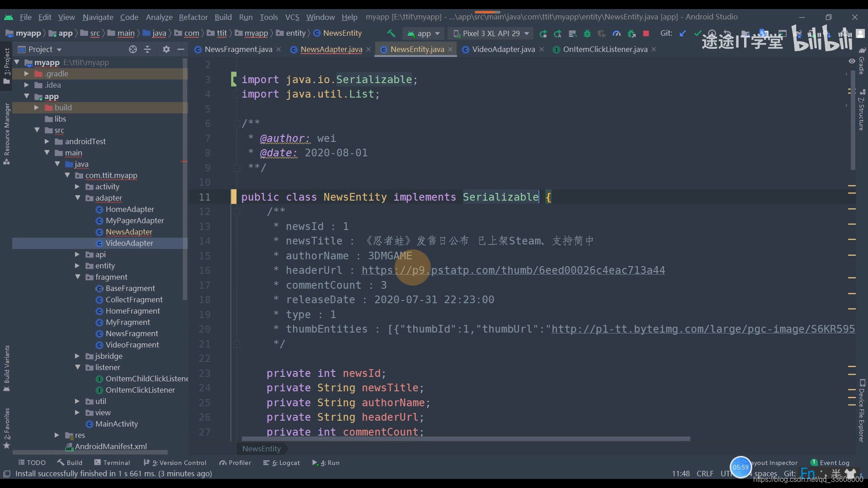Click the byteimg.com thumbUrl link in comment
Viewport: 868px width, 488px height.
tap(703, 329)
